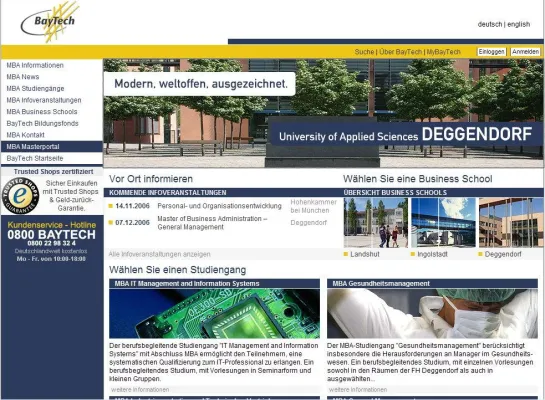Image resolution: width=545 pixels, height=400 pixels.
Task: Click yellow bullet next to Ingolstadt
Action: pyautogui.click(x=413, y=254)
